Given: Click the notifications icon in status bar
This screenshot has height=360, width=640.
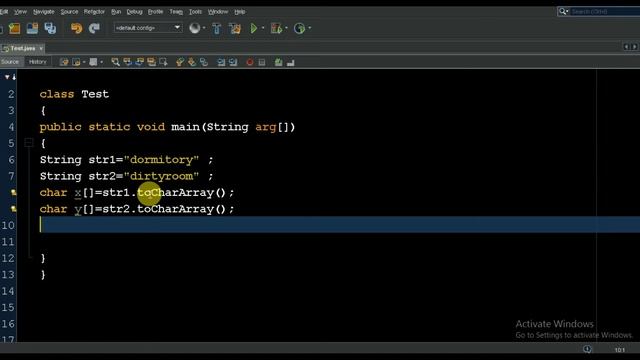Looking at the screenshot, I should coord(587,349).
